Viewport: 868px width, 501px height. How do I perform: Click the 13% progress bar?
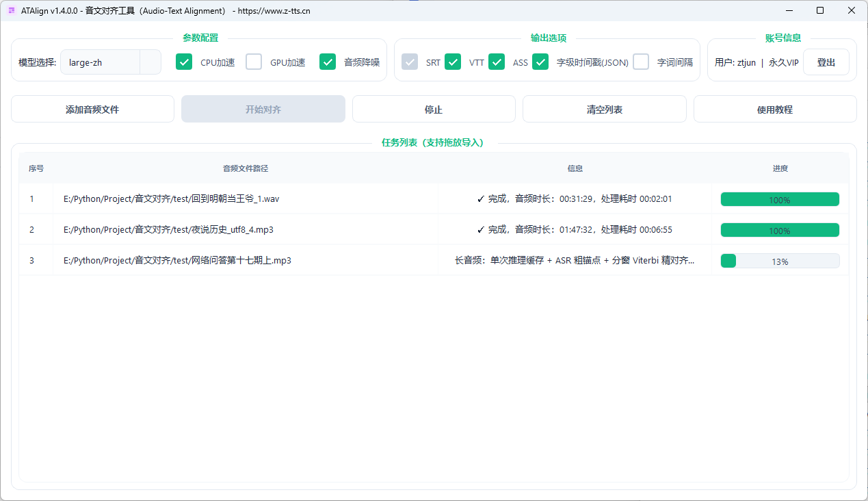point(780,261)
